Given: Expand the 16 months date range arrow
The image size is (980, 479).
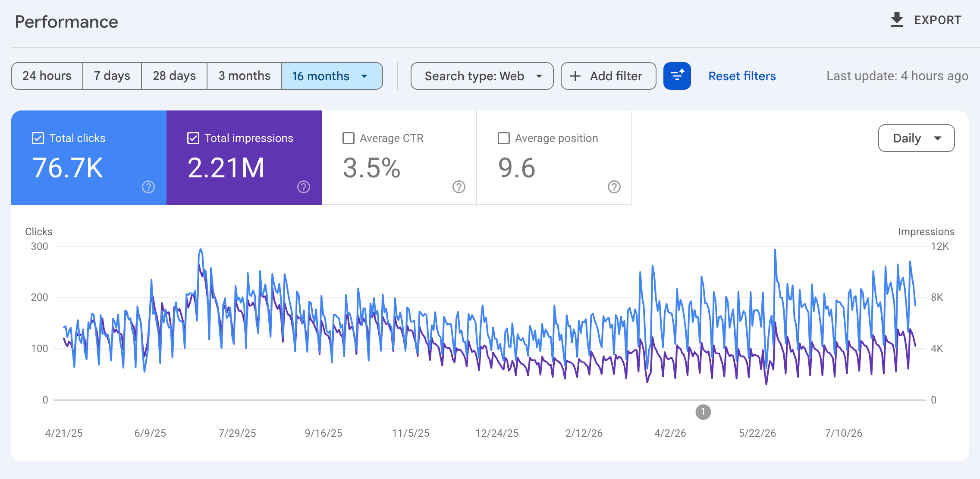Looking at the screenshot, I should pos(364,76).
